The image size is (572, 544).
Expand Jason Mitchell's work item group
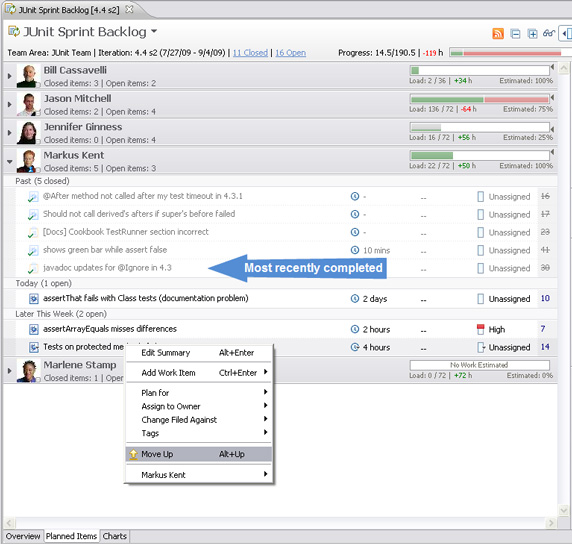[9, 104]
